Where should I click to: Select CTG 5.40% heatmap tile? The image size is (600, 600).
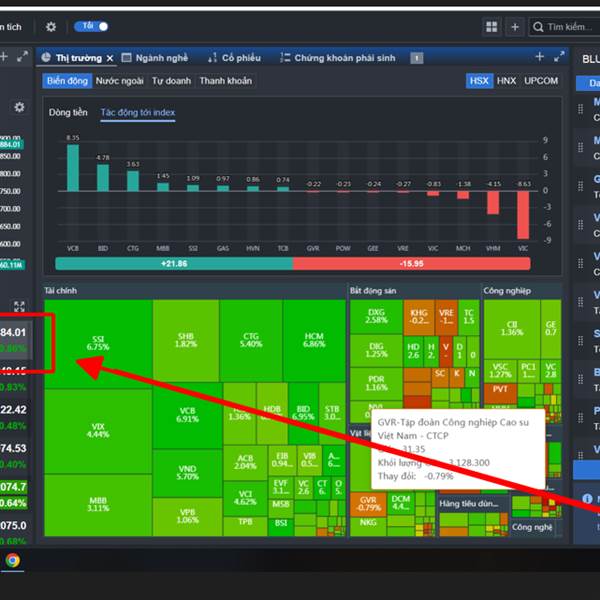(251, 340)
